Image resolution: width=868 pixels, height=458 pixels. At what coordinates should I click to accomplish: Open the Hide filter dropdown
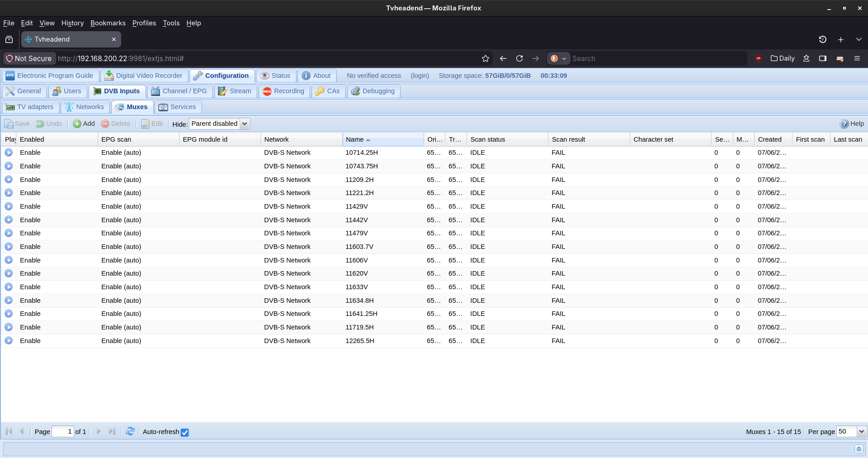click(x=245, y=124)
